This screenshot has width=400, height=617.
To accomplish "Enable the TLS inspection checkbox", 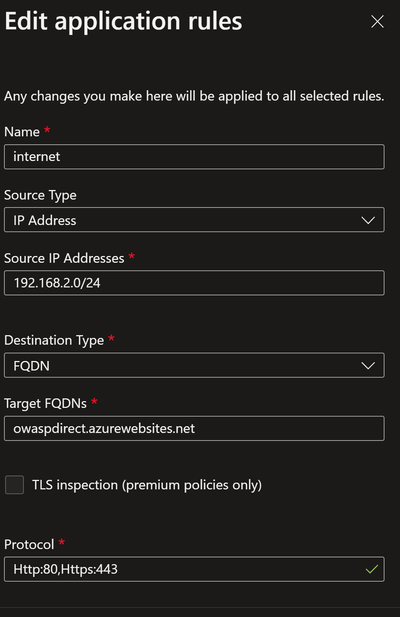I will point(15,484).
